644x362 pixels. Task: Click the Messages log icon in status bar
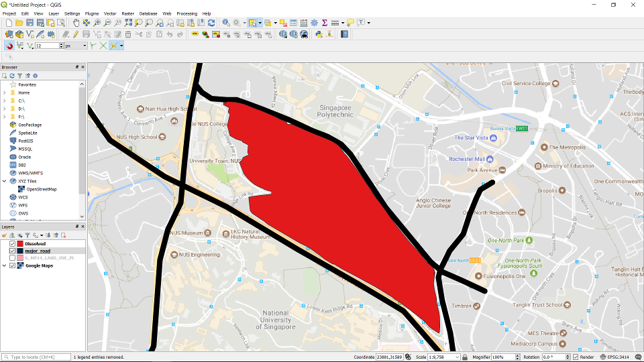638,357
